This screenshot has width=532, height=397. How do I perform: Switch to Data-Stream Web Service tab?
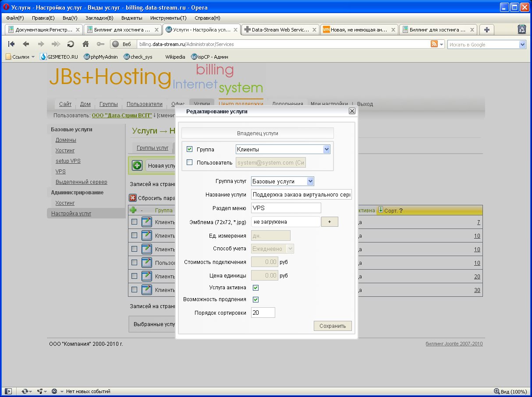coord(280,30)
